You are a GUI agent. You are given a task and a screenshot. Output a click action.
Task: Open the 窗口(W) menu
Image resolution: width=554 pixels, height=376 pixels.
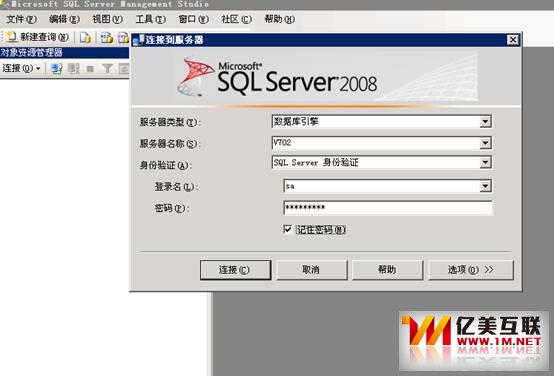(x=193, y=19)
